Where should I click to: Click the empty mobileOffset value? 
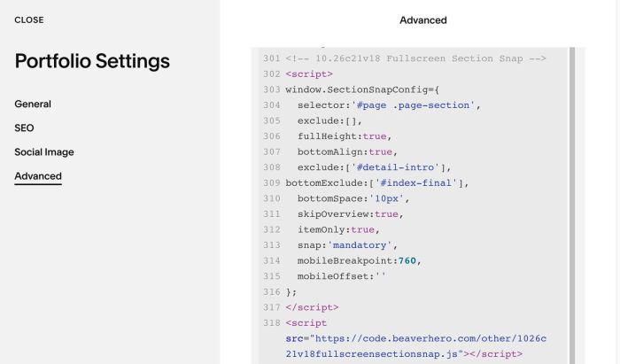[380, 276]
